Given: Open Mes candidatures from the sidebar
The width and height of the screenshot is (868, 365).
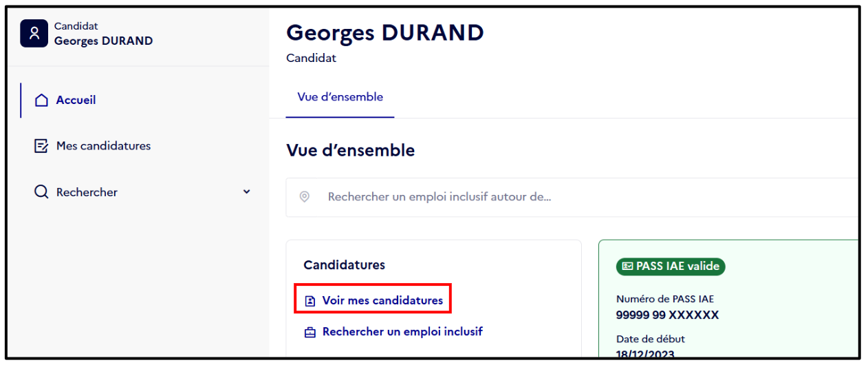Looking at the screenshot, I should coord(138,146).
